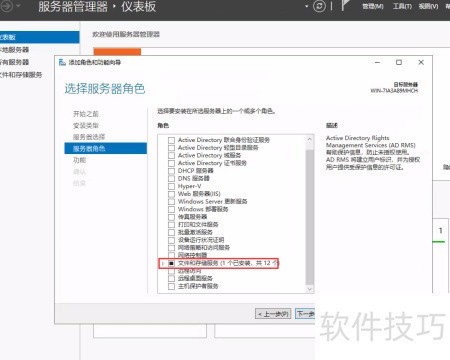Screen dimensions: 450x360
Task: Open the notifications flag in Server Manager
Action: [345, 6]
